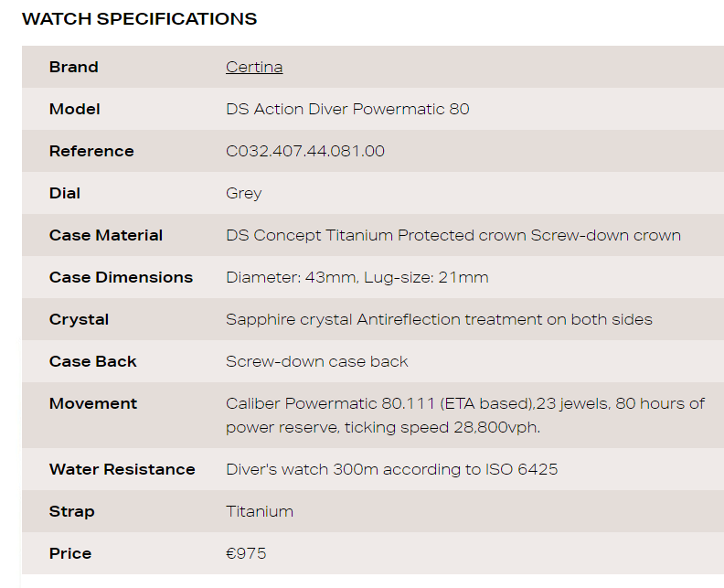Click the Screw-down case back value

pyautogui.click(x=316, y=361)
